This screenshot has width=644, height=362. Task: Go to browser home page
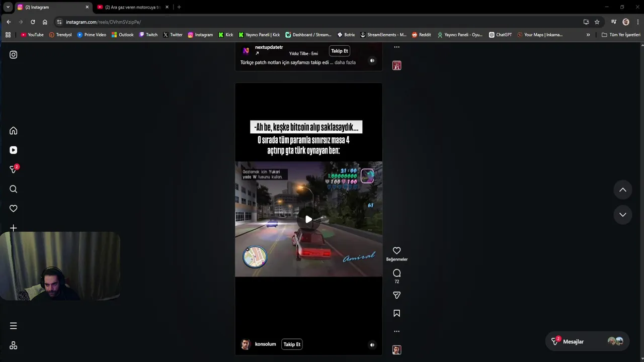tap(45, 22)
